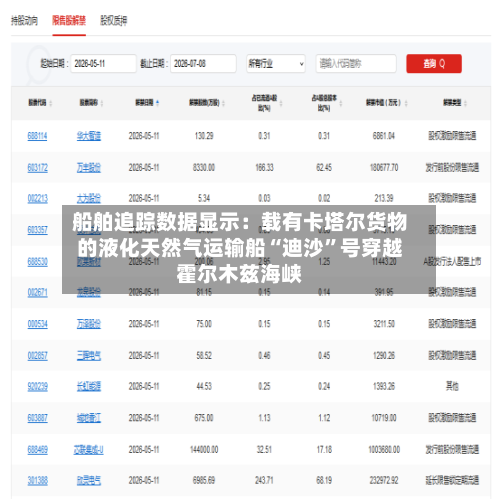Image resolution: width=500 pixels, height=499 pixels.
Task: Open stock code link 301388
Action: (37, 481)
